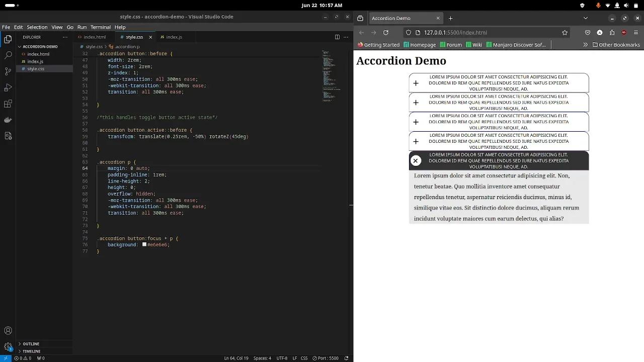Viewport: 644px width, 362px height.
Task: Open the Firefox application hamburger menu
Action: 636,33
